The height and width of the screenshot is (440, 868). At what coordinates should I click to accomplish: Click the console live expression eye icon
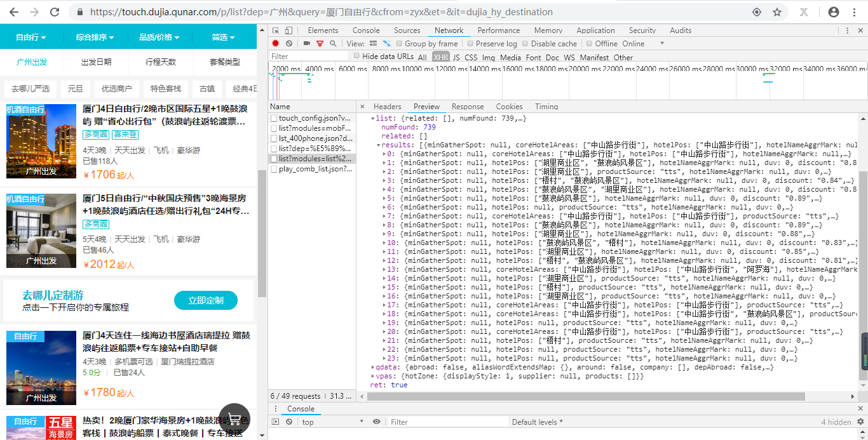[376, 422]
